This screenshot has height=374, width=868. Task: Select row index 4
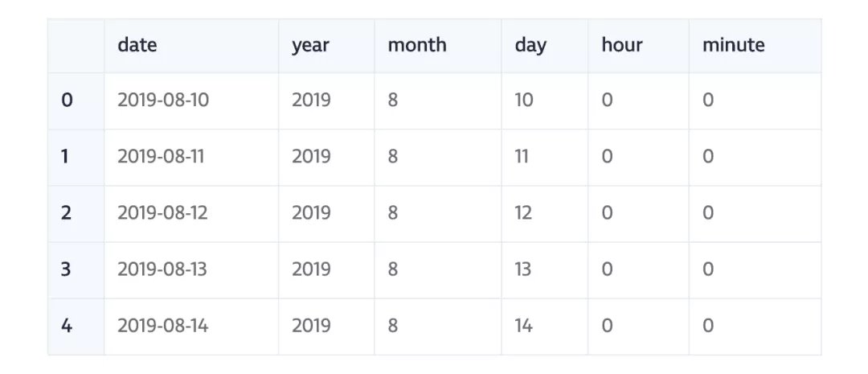67,326
